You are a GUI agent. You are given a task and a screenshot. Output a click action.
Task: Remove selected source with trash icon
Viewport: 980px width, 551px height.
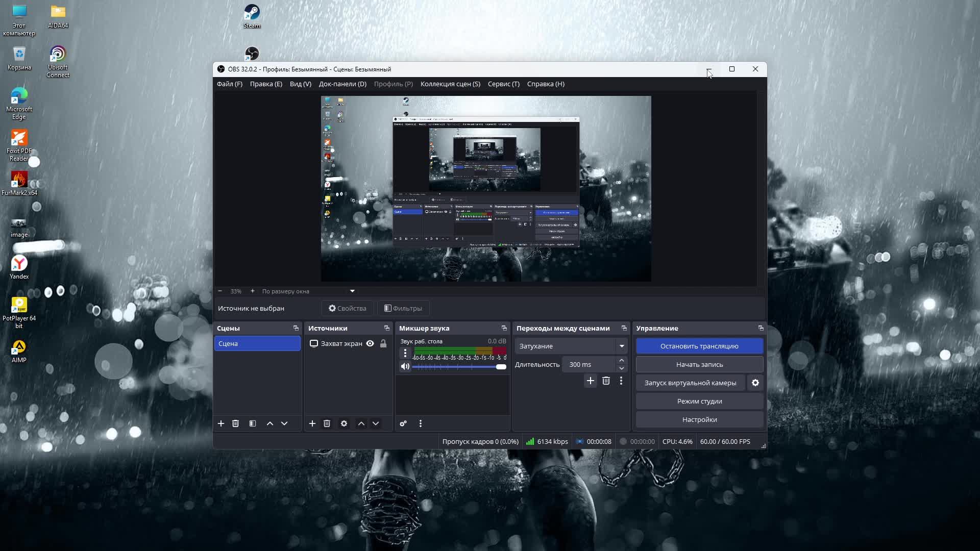327,423
